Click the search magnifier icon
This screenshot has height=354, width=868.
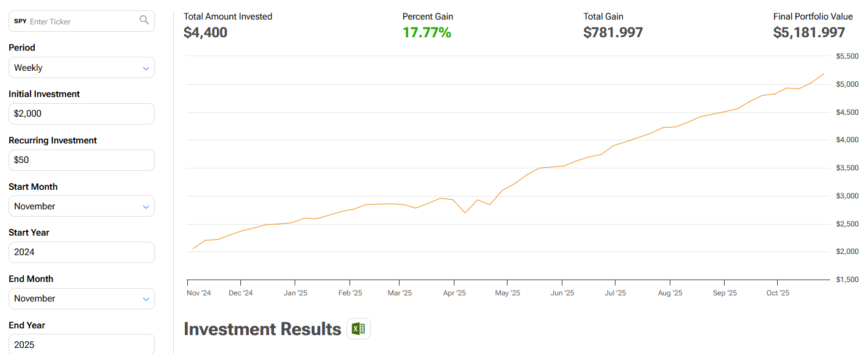tap(144, 20)
